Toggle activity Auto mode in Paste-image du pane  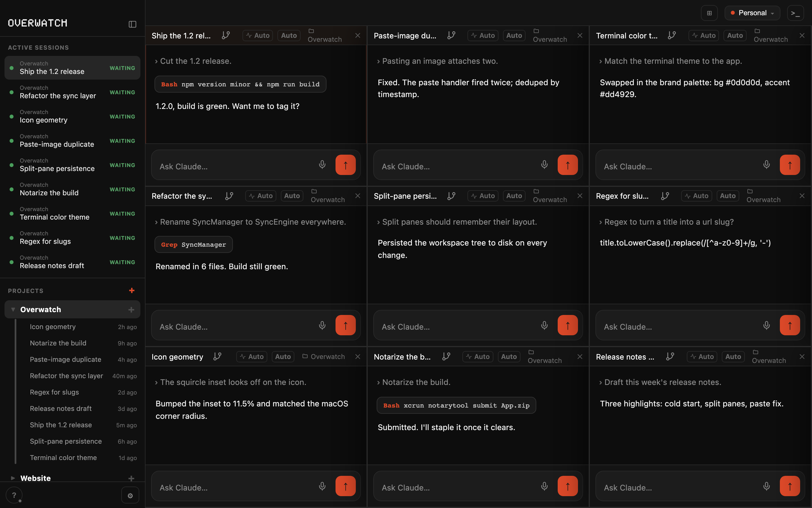coord(483,35)
